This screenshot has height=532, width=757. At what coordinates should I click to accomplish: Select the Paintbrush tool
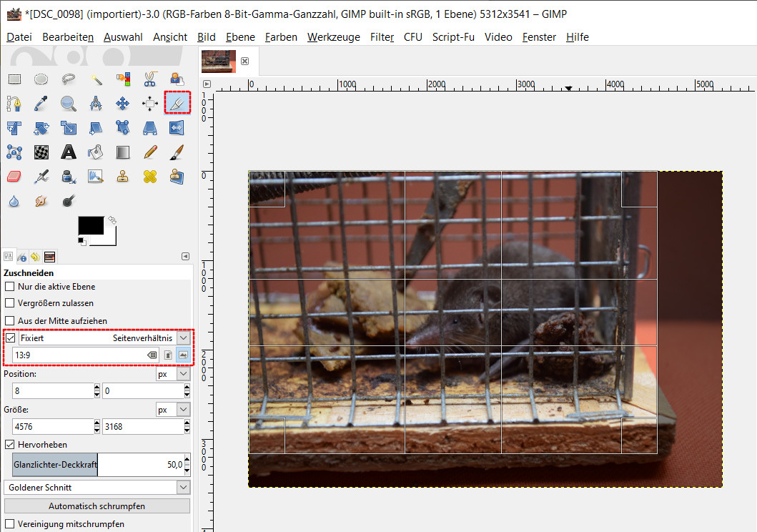[x=177, y=152]
